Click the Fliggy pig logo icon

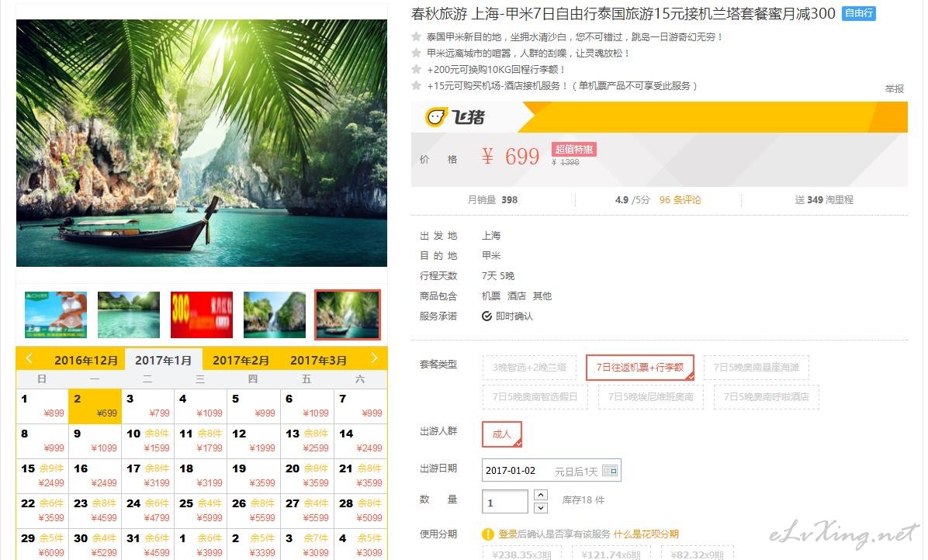point(435,117)
